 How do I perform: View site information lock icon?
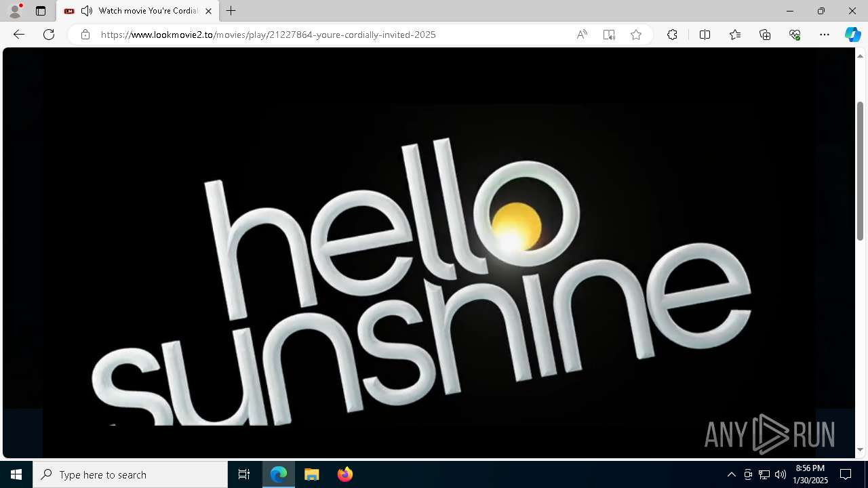pyautogui.click(x=85, y=35)
